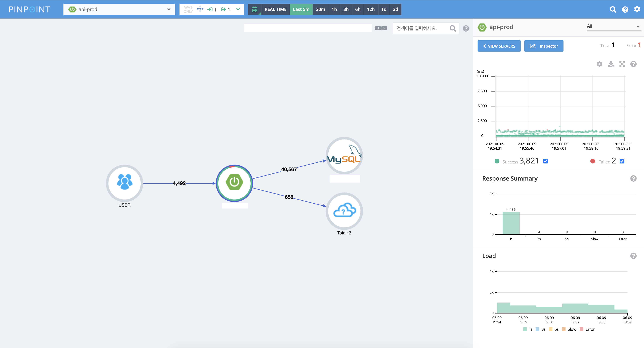Select the MySQL node in the server map

pyautogui.click(x=344, y=155)
